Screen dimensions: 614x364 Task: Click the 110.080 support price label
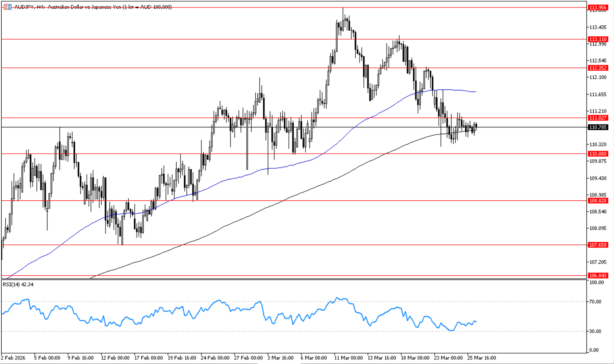(x=598, y=154)
